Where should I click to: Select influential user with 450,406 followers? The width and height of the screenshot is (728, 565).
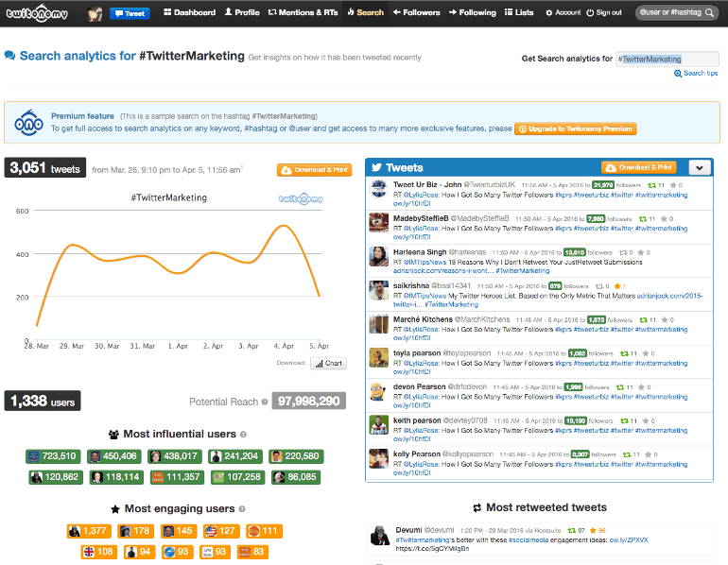coord(113,456)
